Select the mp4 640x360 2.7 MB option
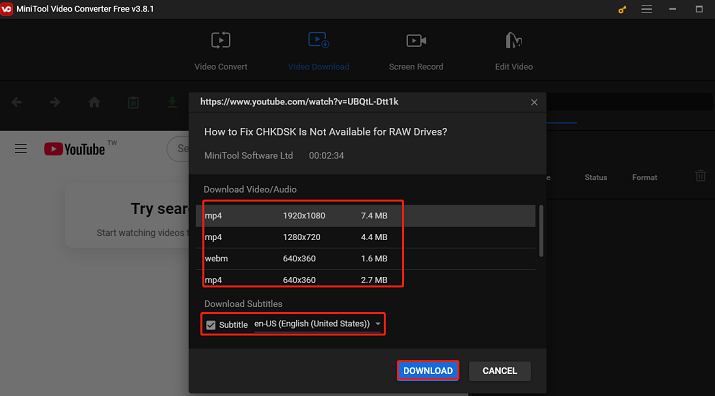715x396 pixels. (x=365, y=280)
